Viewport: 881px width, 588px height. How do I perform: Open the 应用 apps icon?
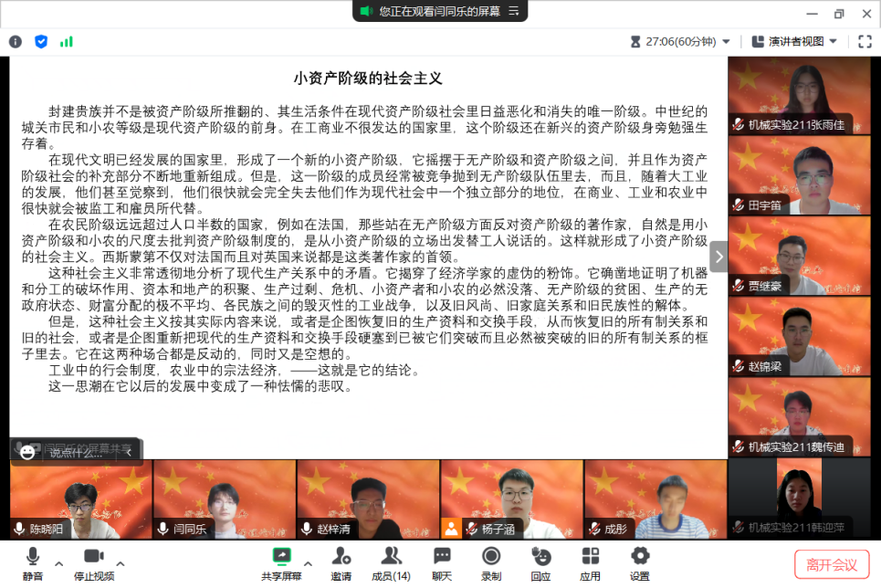click(x=590, y=563)
